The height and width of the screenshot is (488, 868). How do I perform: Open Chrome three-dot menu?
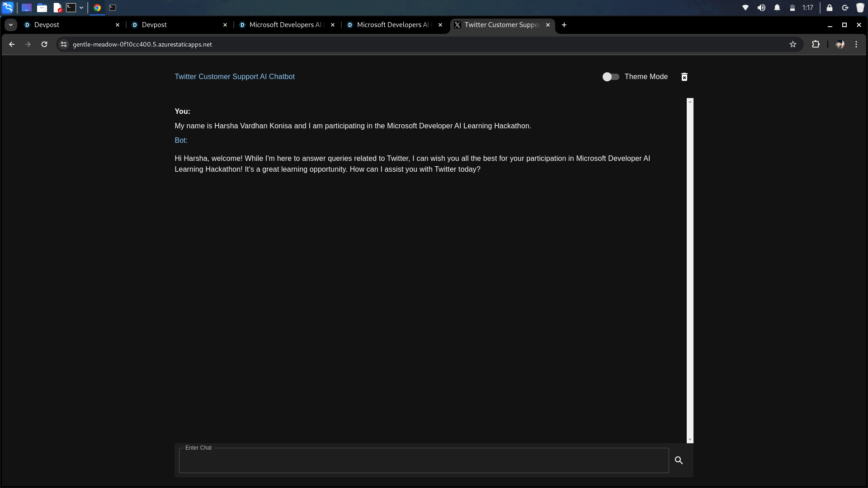click(x=856, y=44)
